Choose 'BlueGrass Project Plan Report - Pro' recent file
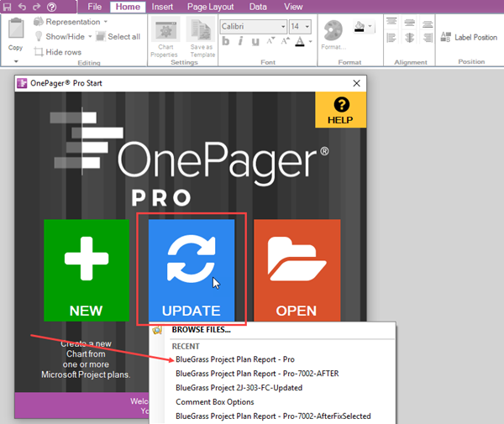 coord(235,359)
